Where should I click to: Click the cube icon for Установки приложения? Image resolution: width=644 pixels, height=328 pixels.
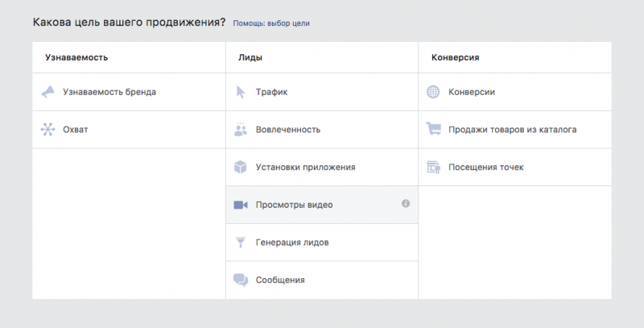pos(240,167)
